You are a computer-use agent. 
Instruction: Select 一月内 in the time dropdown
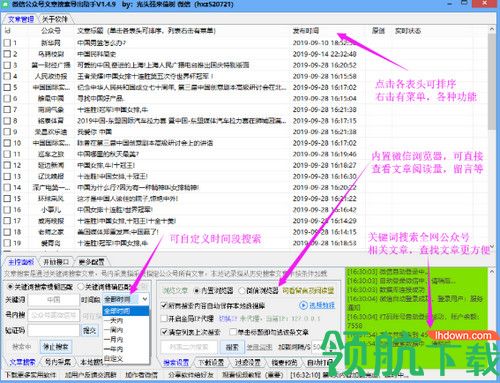(x=126, y=340)
